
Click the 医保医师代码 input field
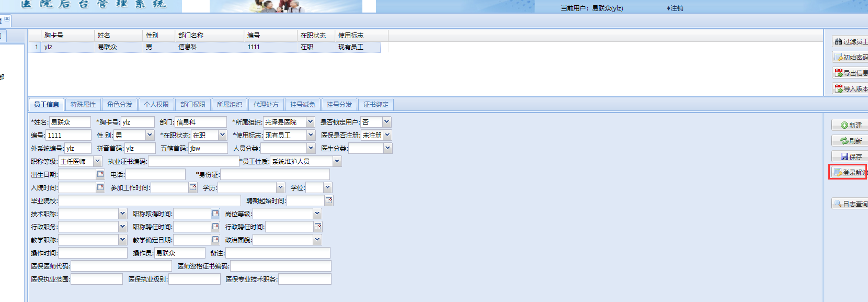(121, 266)
